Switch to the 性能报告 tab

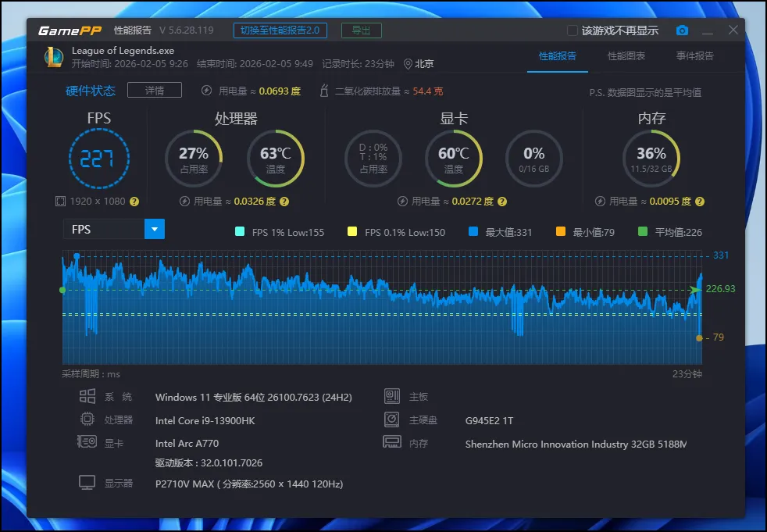pyautogui.click(x=557, y=55)
